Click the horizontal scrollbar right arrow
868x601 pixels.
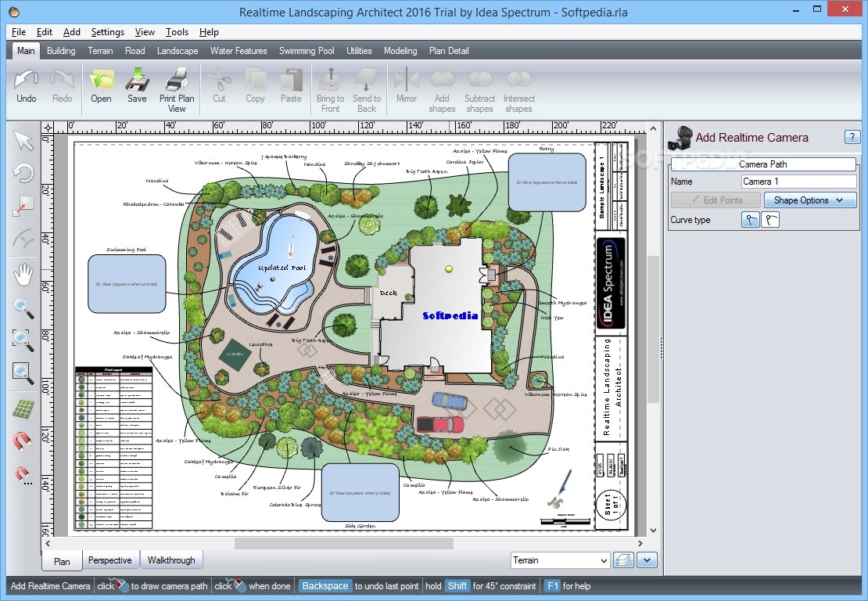pos(640,543)
